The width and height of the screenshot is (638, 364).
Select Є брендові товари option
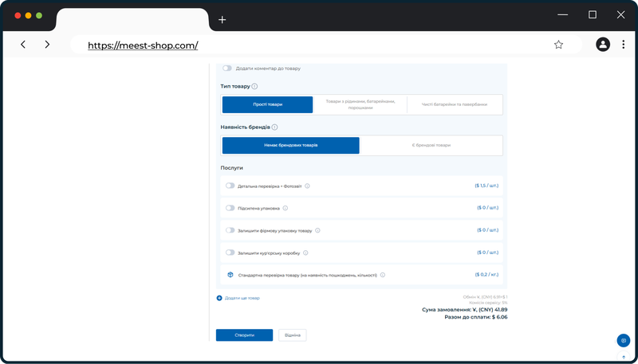tap(431, 145)
